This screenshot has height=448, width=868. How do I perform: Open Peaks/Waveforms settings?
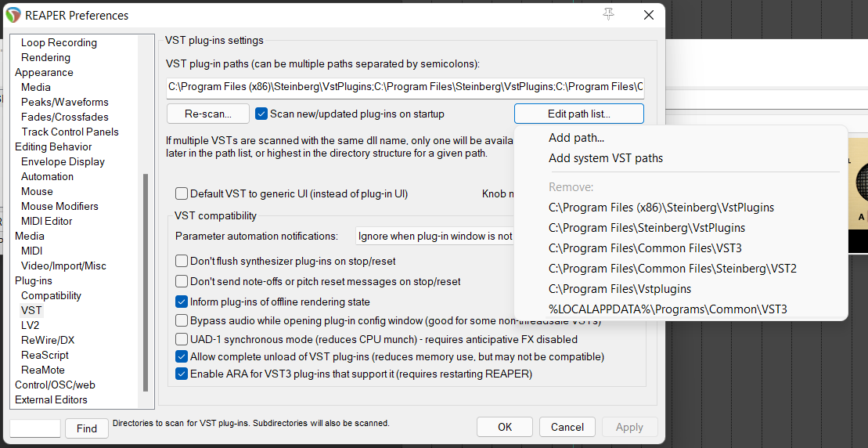coord(65,103)
